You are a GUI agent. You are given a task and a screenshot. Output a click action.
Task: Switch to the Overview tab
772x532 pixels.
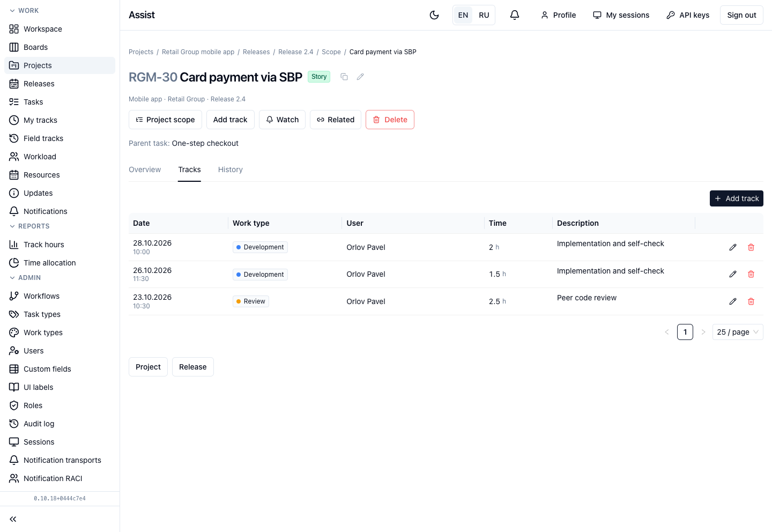145,169
